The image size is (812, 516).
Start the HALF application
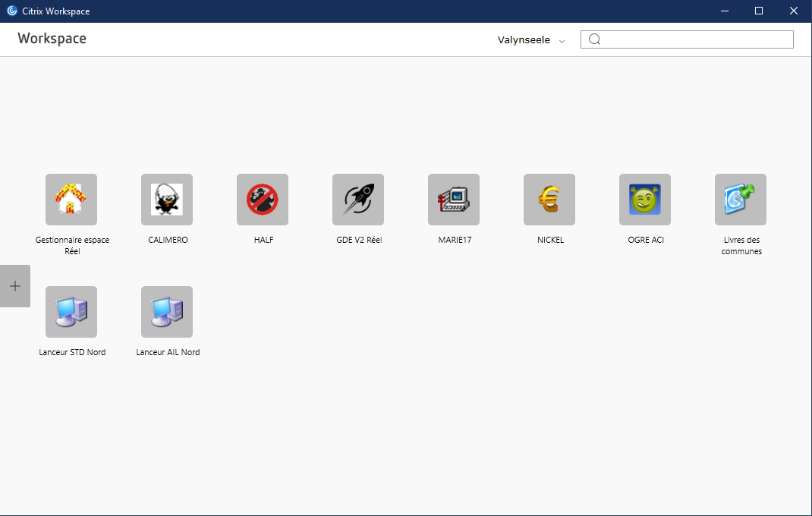[x=263, y=200]
